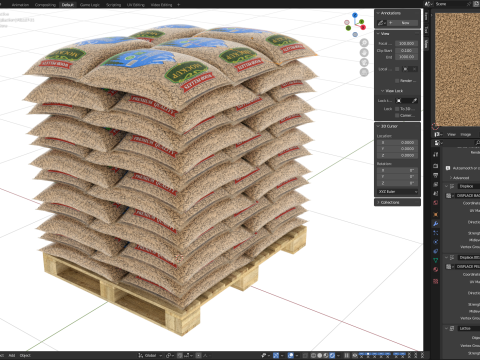Click the red X axis navigation gizmo

(363, 27)
